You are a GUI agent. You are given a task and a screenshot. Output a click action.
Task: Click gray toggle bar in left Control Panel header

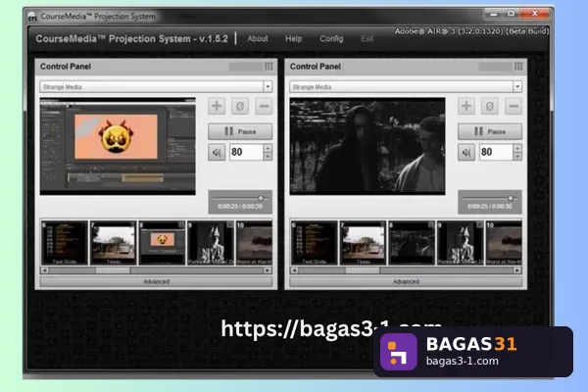point(246,67)
